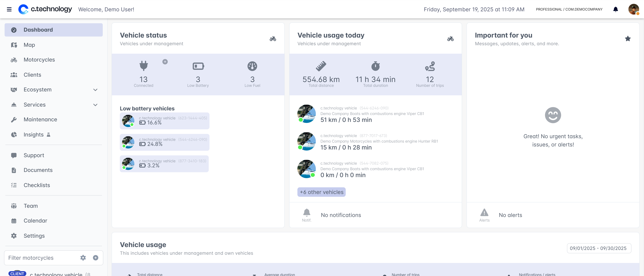This screenshot has height=276, width=644.
Task: Open low battery vehicle at 16.6%
Action: pyautogui.click(x=164, y=121)
